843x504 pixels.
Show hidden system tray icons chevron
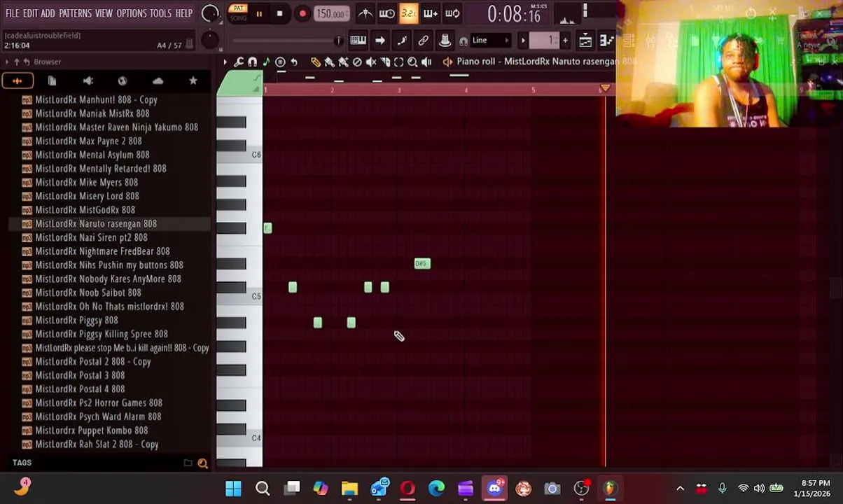click(680, 488)
